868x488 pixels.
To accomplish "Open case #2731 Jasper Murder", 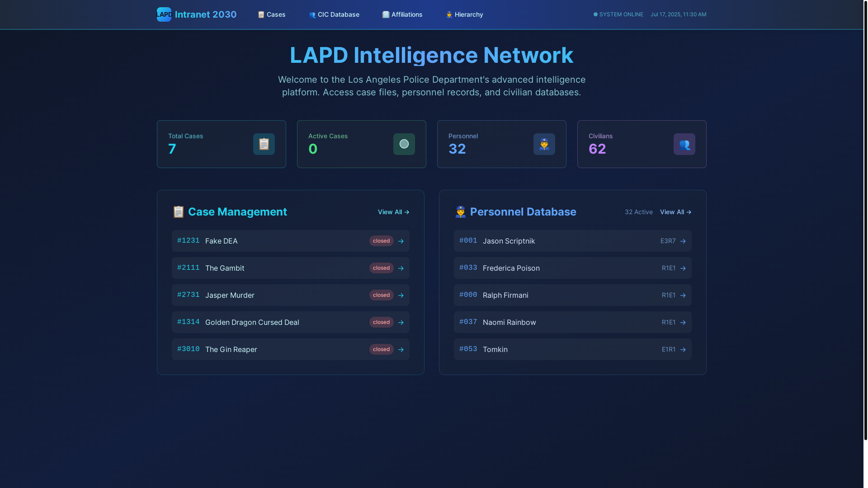I will coord(291,295).
